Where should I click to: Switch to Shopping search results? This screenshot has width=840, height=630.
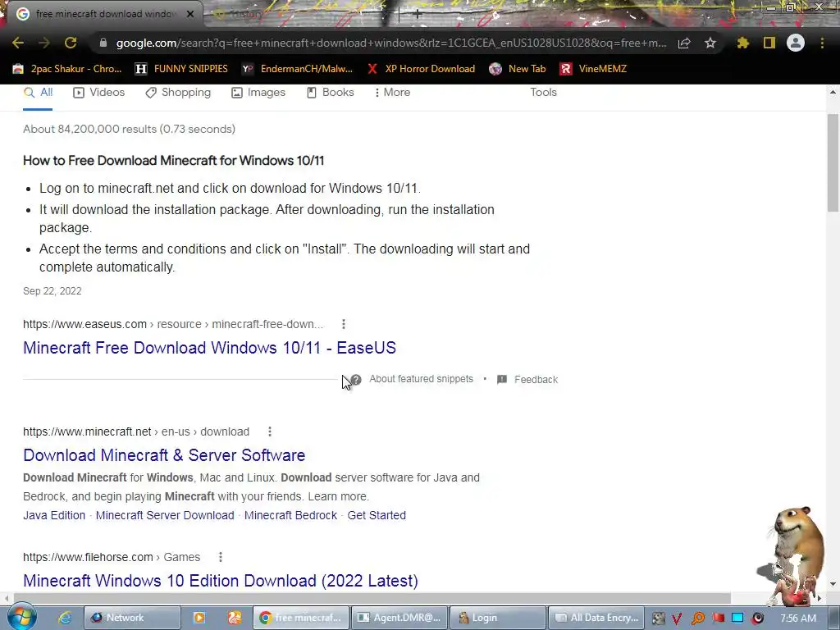[178, 93]
